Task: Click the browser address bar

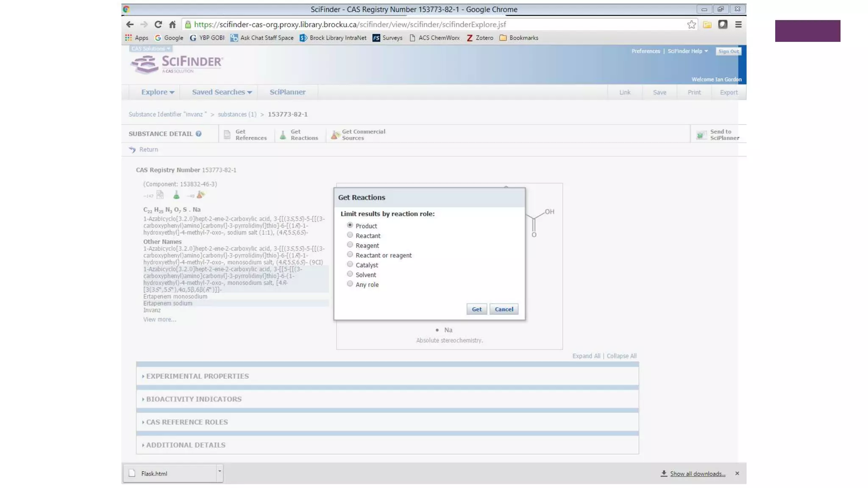Action: pos(424,25)
